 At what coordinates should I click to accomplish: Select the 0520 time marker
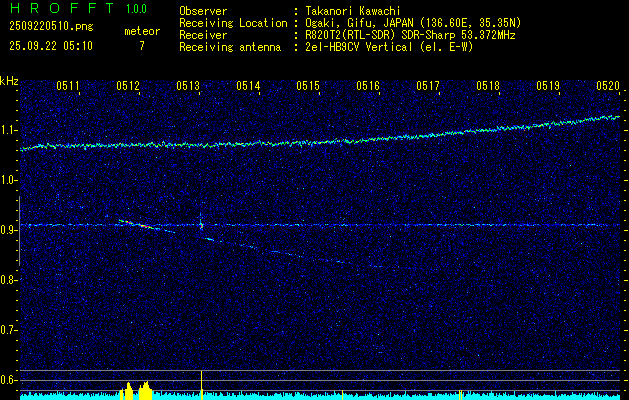[607, 86]
